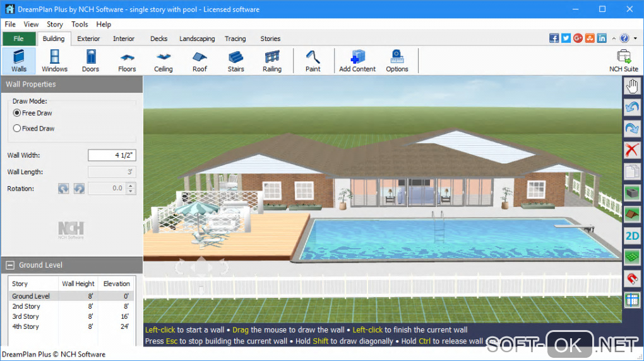Viewport: 644px width, 361px height.
Task: Switch to the Stories tab
Action: tap(270, 38)
